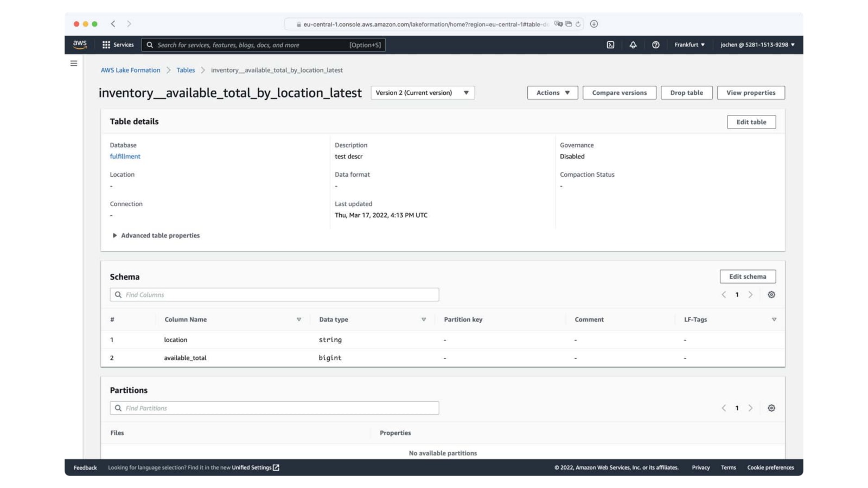
Task: Open the notifications bell
Action: pos(633,45)
